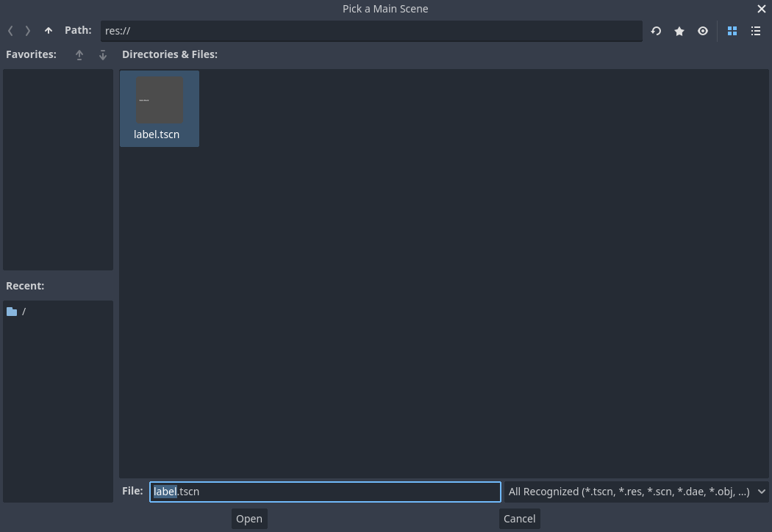Switch to grid thumbnail view

pyautogui.click(x=732, y=31)
